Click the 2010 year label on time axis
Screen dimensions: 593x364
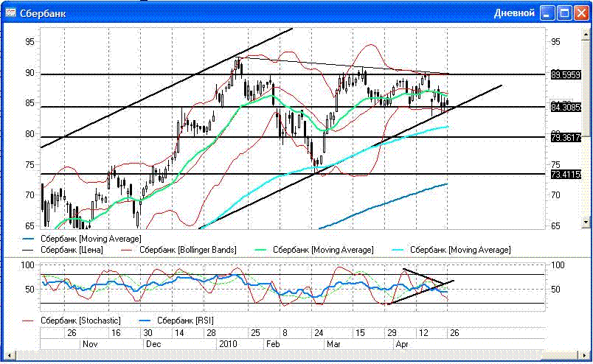(x=228, y=344)
